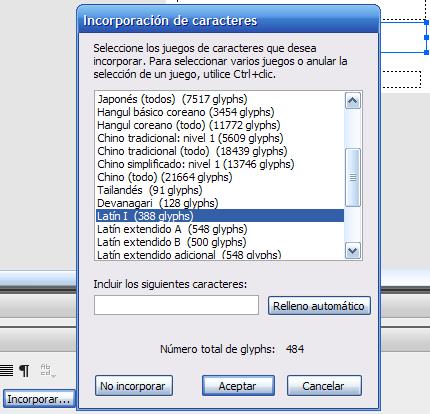Select Japonés (todos) character set
Viewport: 430px width, 414px height.
pyautogui.click(x=220, y=99)
